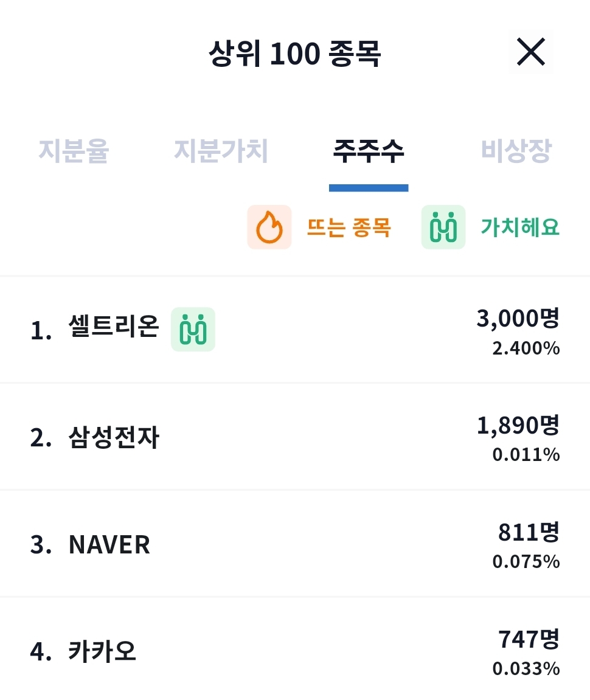Open the 비상장 tab
The image size is (590, 700).
pyautogui.click(x=516, y=150)
